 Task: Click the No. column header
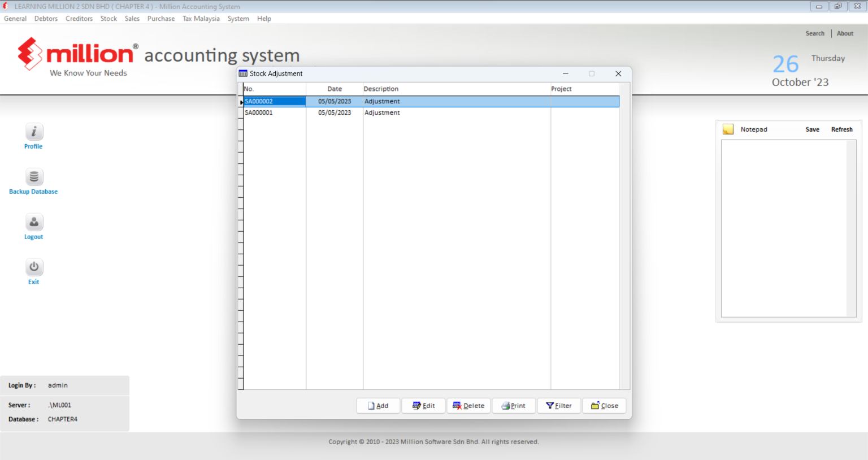(275, 89)
